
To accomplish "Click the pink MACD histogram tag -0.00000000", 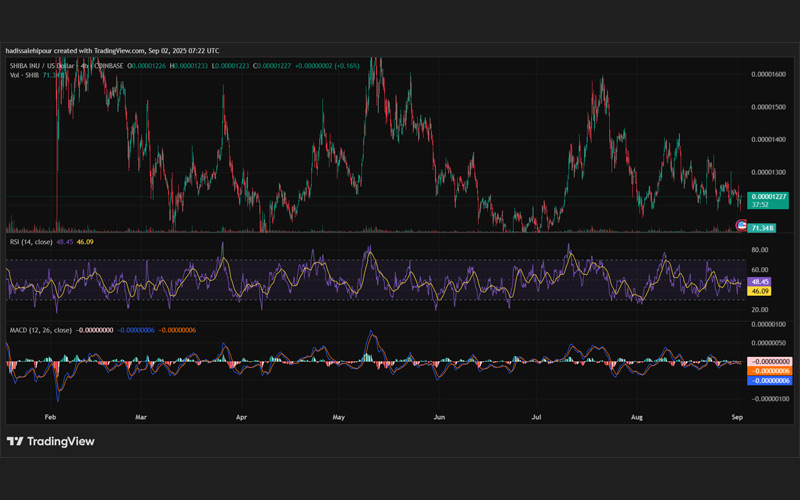I will tap(770, 361).
